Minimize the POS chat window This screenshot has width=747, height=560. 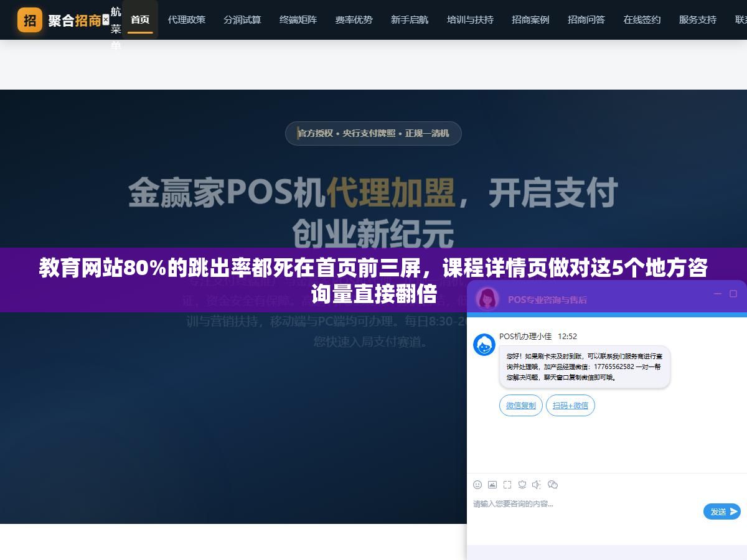click(717, 294)
